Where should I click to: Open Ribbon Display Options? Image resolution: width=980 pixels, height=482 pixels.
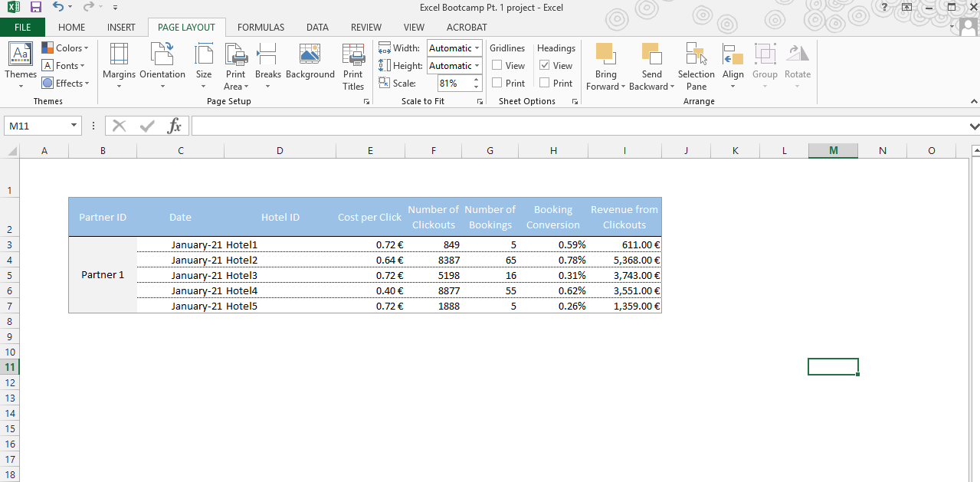[x=906, y=7]
